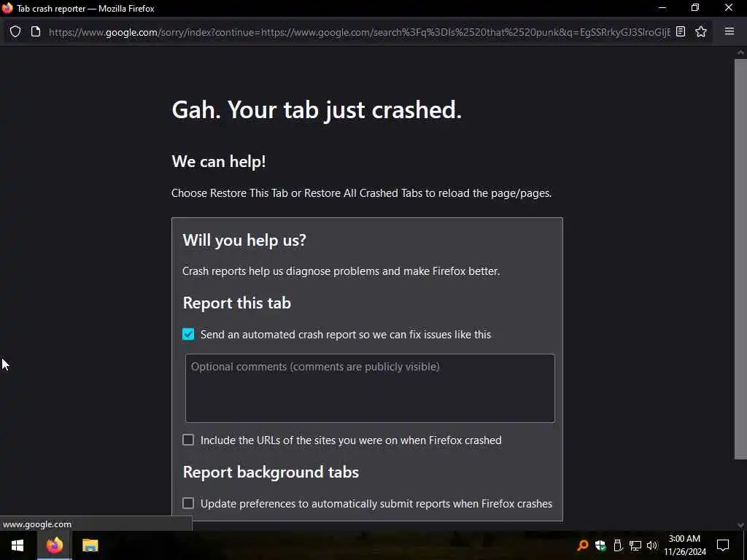This screenshot has width=747, height=560.
Task: Open the Action Center notifications icon
Action: 723,545
